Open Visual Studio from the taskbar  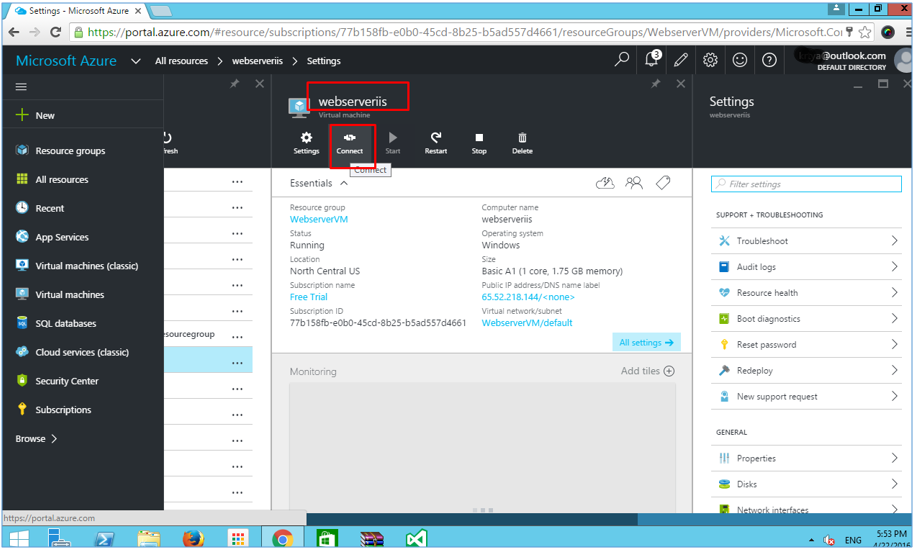(417, 538)
